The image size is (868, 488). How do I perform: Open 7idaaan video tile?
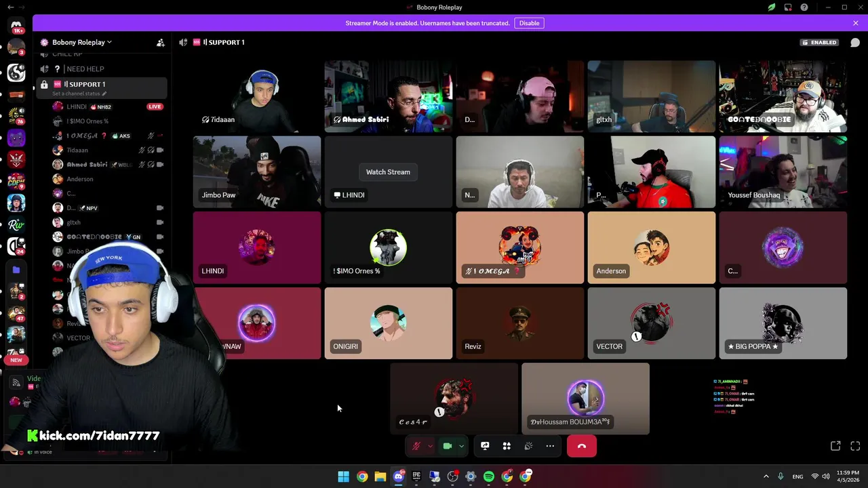(257, 96)
